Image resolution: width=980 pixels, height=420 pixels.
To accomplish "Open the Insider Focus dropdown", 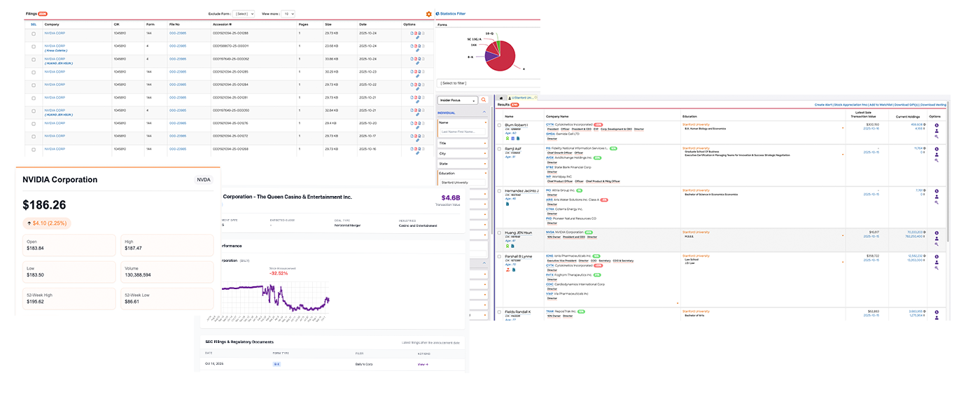I will [458, 100].
